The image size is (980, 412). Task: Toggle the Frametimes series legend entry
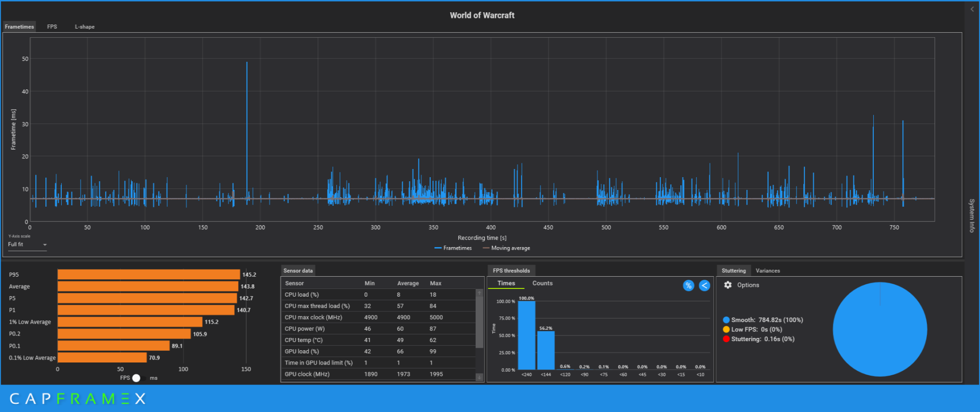click(453, 248)
